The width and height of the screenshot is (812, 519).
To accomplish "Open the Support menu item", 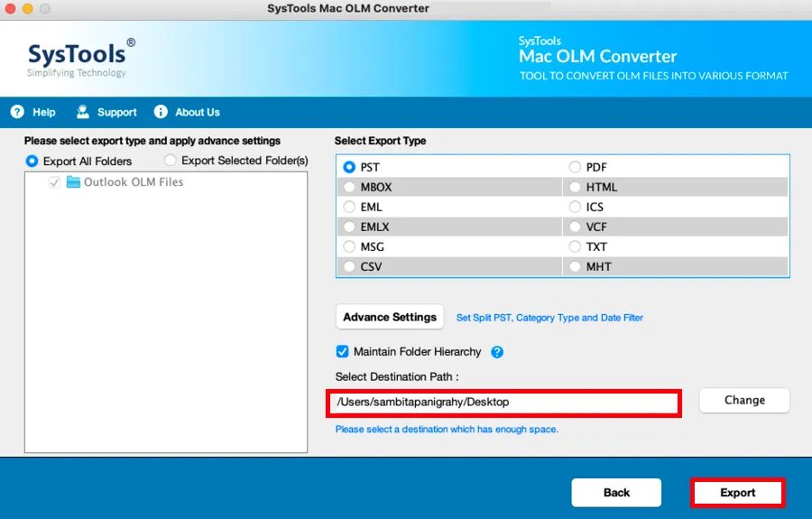I will pos(117,113).
